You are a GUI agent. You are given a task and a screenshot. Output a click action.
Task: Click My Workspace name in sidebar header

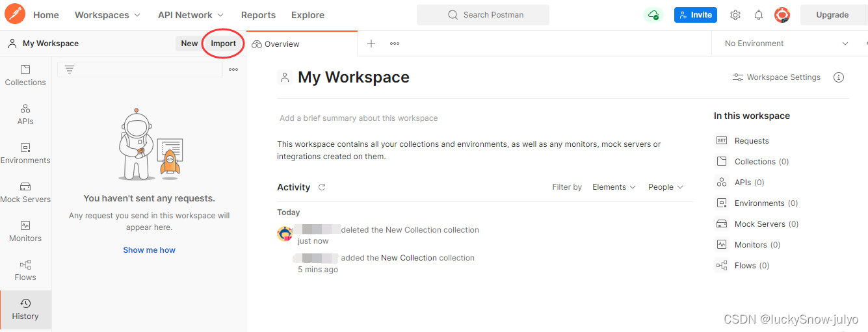click(51, 44)
